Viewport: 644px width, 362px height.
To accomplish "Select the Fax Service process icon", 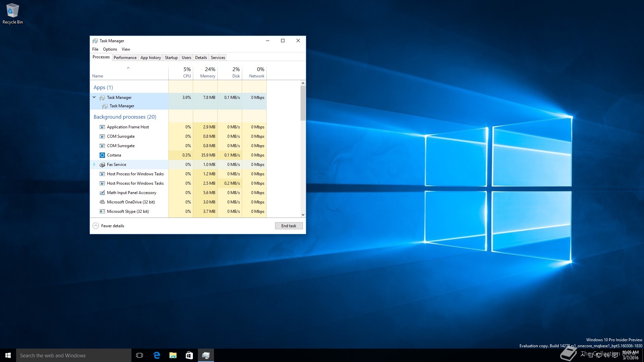I will tap(102, 165).
